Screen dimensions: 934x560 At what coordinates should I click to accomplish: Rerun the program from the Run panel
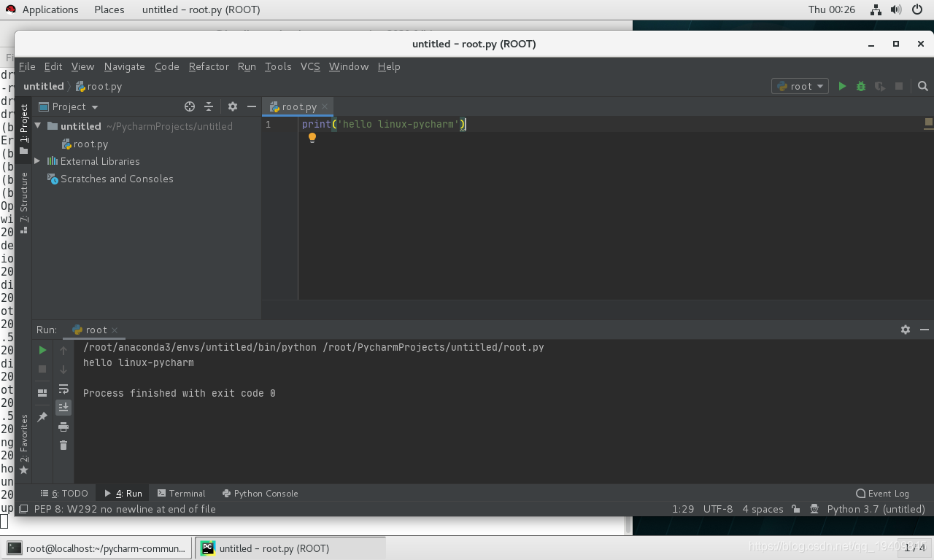pos(42,350)
